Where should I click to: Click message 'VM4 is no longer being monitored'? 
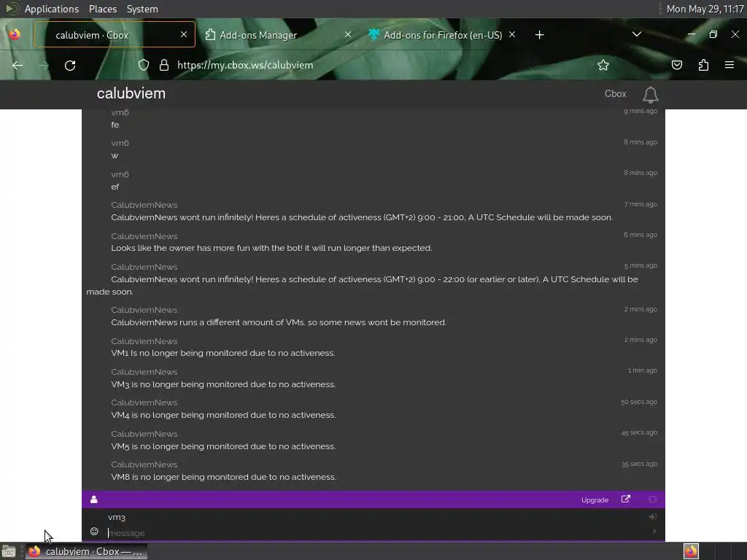223,415
